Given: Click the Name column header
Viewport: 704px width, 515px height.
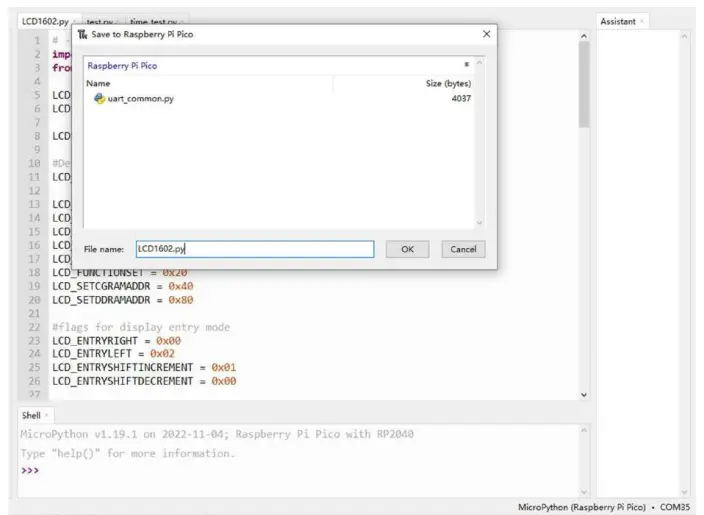Looking at the screenshot, I should tap(98, 84).
